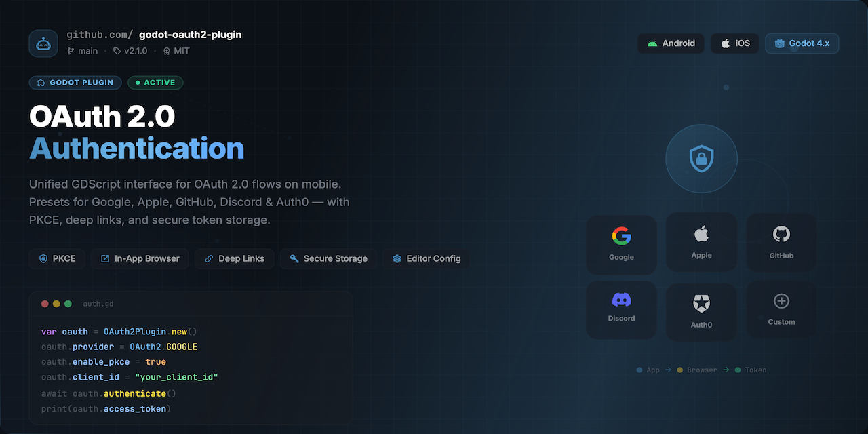This screenshot has width=868, height=434.
Task: Click the Godot logo in the 4.x badge
Action: tap(780, 43)
